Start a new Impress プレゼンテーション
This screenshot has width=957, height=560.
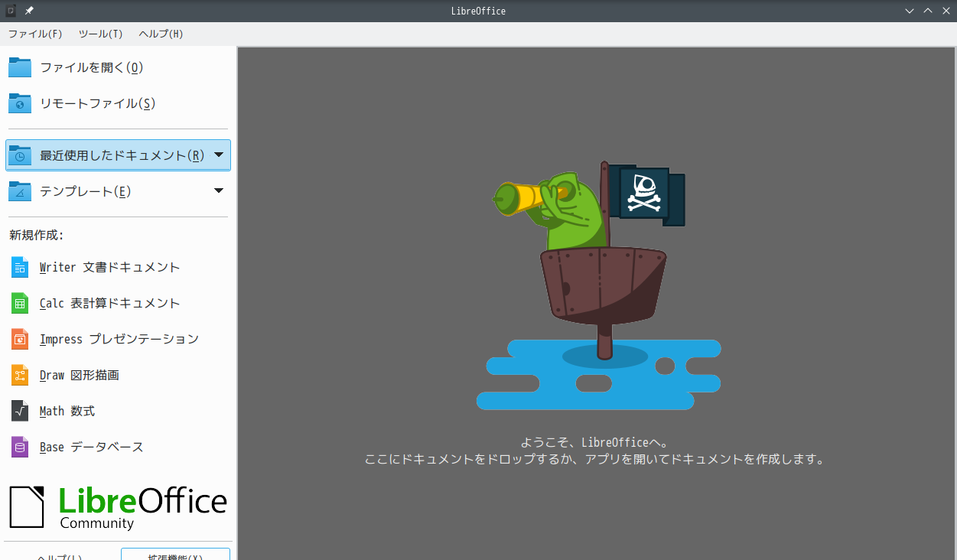117,340
